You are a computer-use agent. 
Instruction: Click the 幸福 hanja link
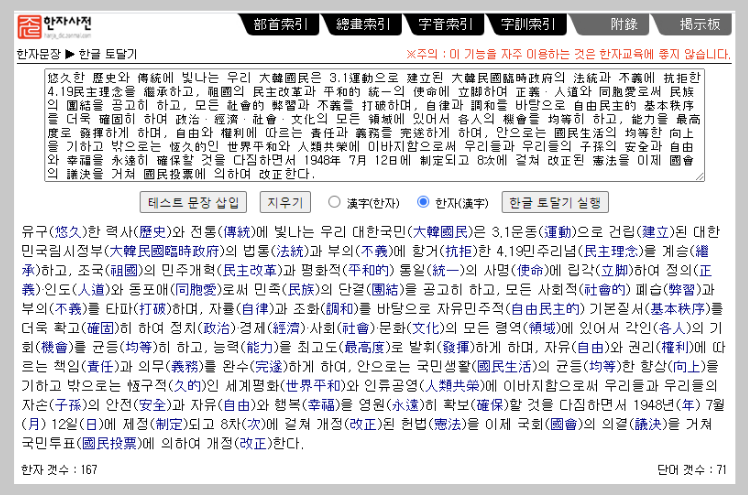(x=322, y=405)
